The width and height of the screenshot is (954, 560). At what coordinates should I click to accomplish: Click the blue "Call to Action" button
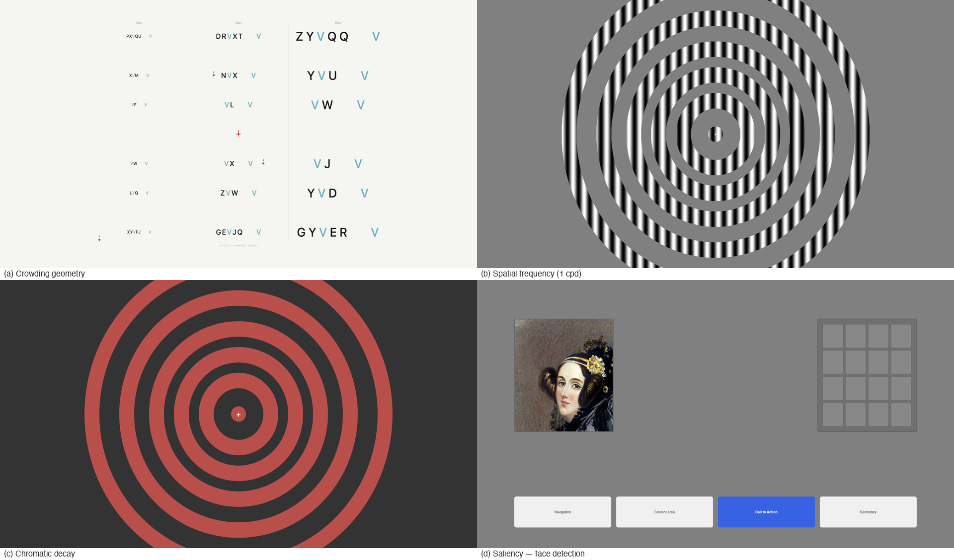click(766, 512)
